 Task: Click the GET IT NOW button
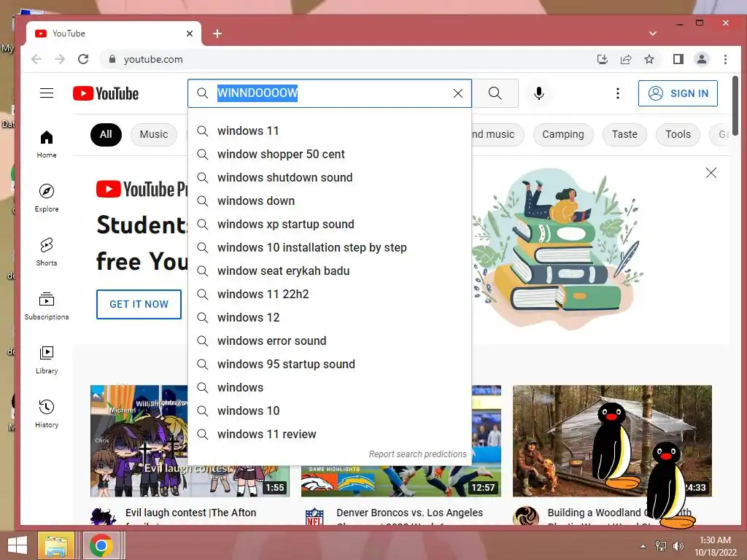click(x=139, y=304)
